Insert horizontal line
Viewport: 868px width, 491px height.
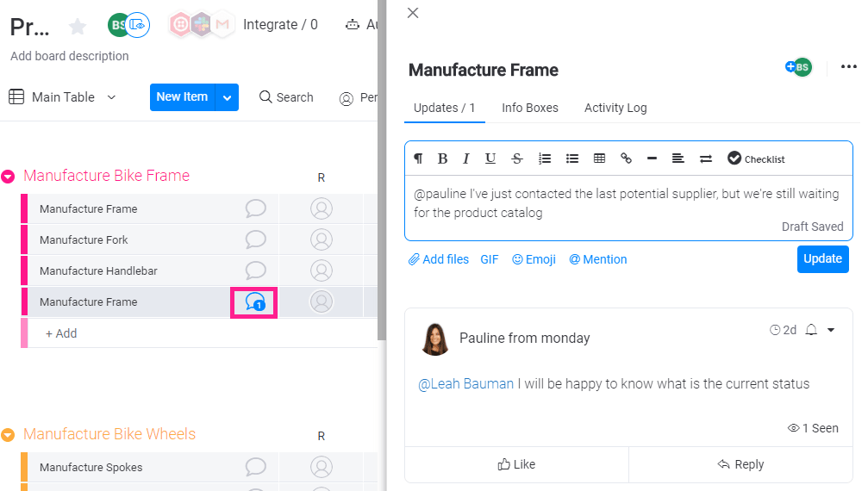[653, 158]
